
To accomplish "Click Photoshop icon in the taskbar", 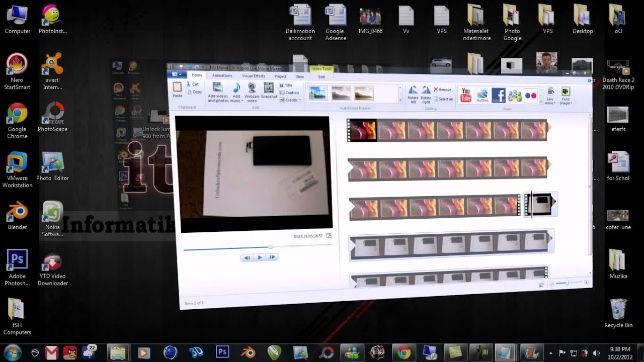I will [222, 352].
